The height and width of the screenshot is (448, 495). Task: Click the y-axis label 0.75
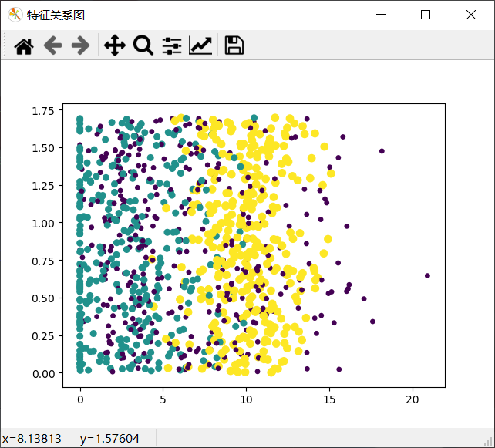point(43,261)
